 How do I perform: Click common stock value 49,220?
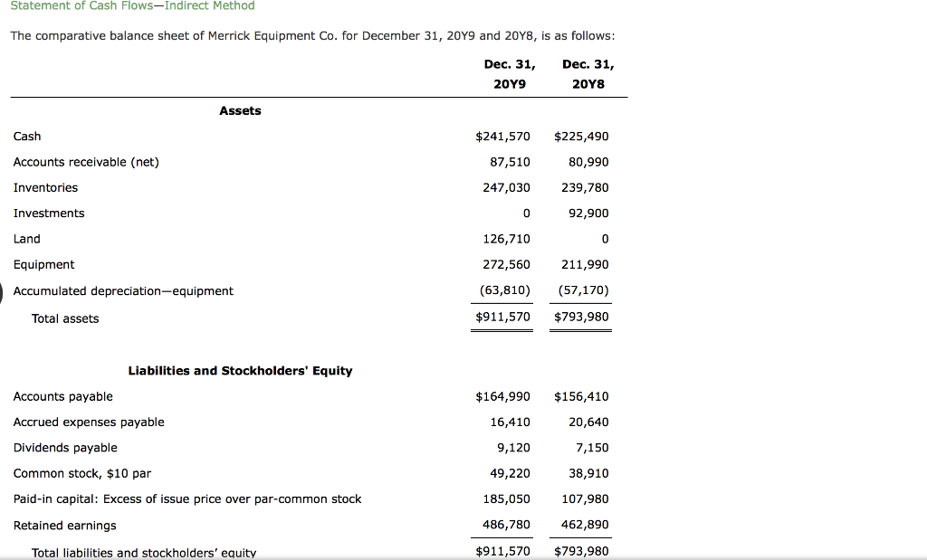click(x=510, y=474)
